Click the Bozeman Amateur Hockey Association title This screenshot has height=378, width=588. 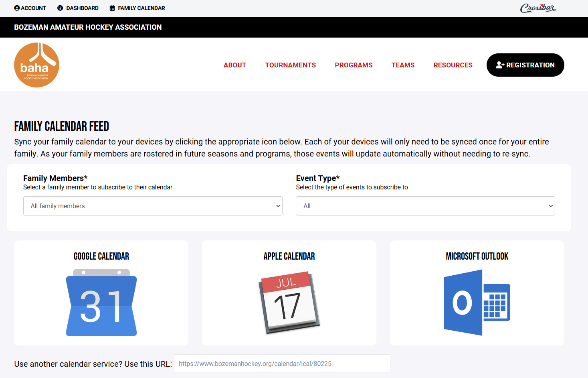point(88,27)
